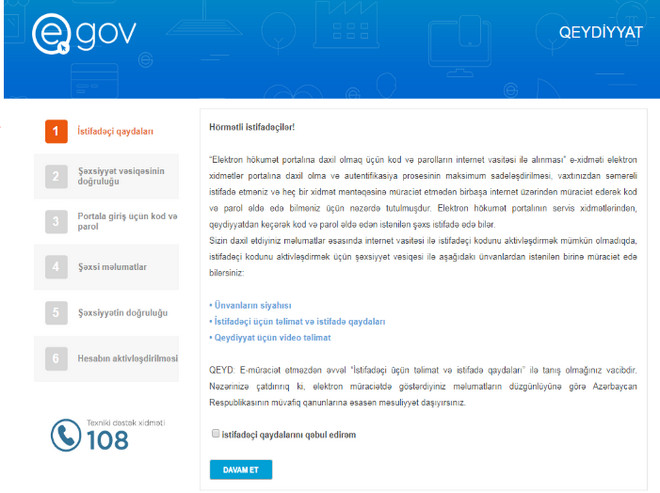
Task: Click the Texniki dəstək xidməti label
Action: [x=126, y=423]
